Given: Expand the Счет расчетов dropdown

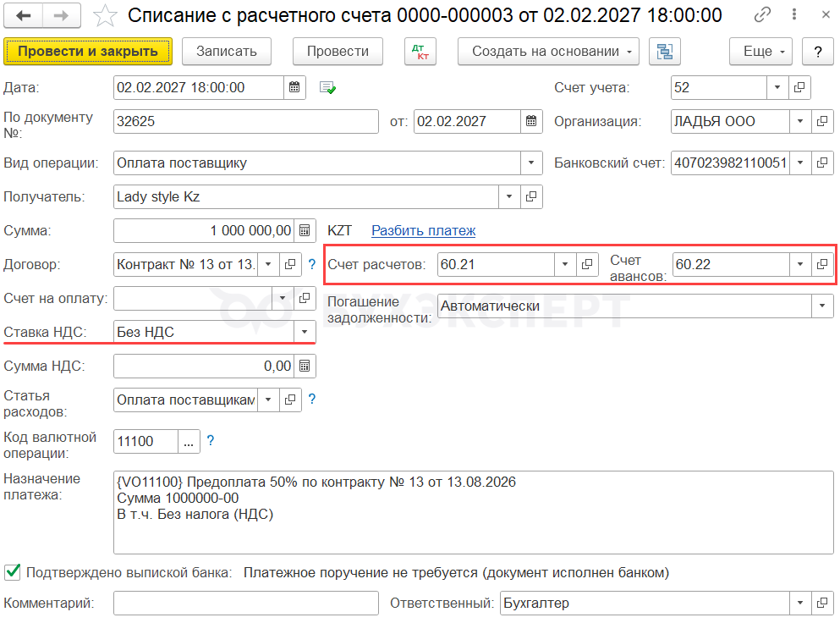Looking at the screenshot, I should [565, 264].
